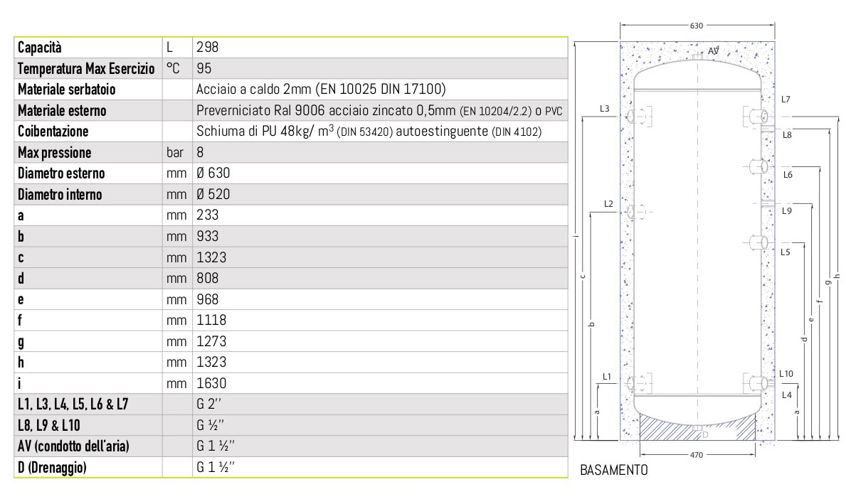Select the L3 port label on tank drawing
This screenshot has height=504, width=851.
click(604, 109)
